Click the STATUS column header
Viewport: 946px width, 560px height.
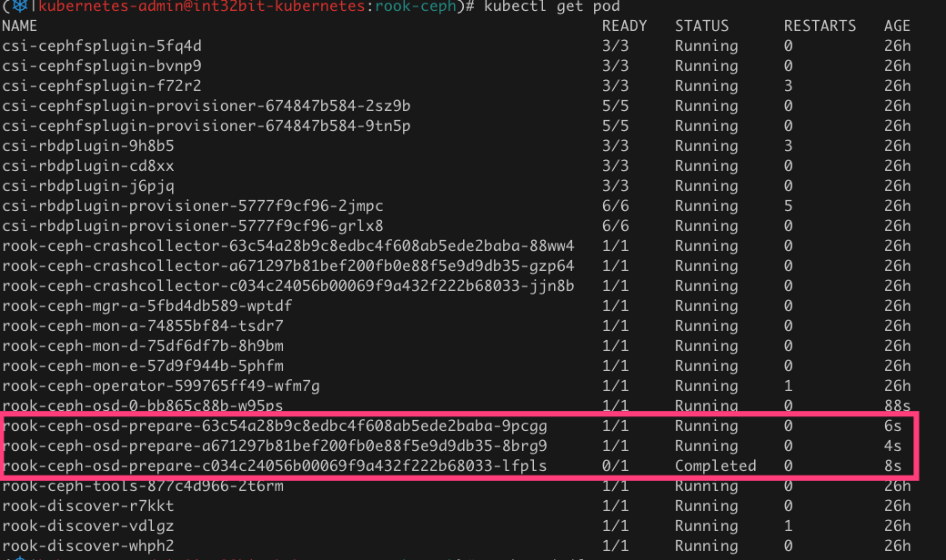pyautogui.click(x=701, y=26)
